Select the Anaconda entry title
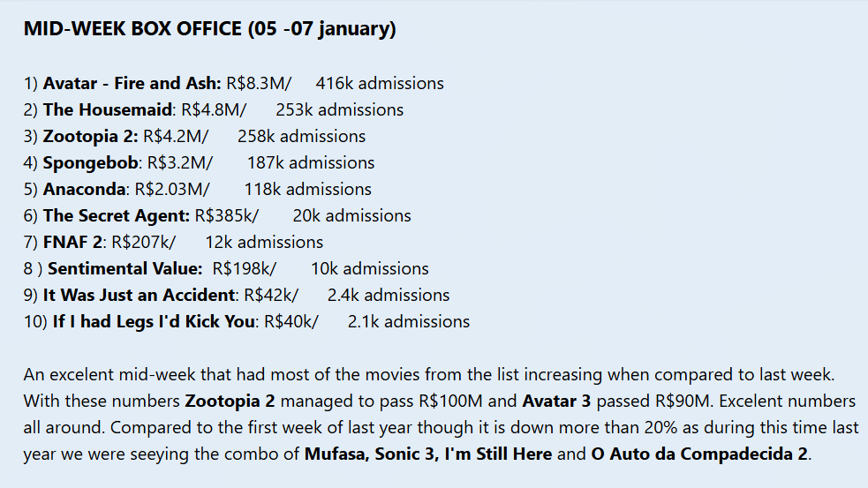868x488 pixels. [86, 190]
